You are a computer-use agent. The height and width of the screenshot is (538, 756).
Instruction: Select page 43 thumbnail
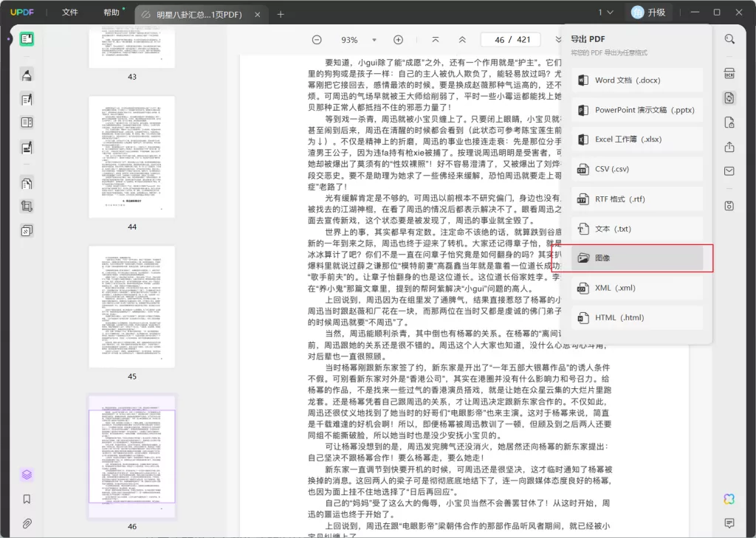132,48
